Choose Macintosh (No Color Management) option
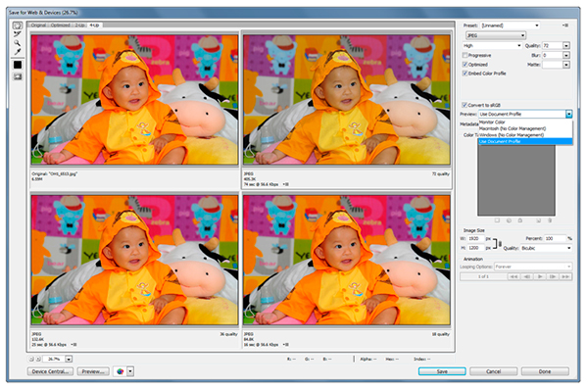 click(x=525, y=128)
